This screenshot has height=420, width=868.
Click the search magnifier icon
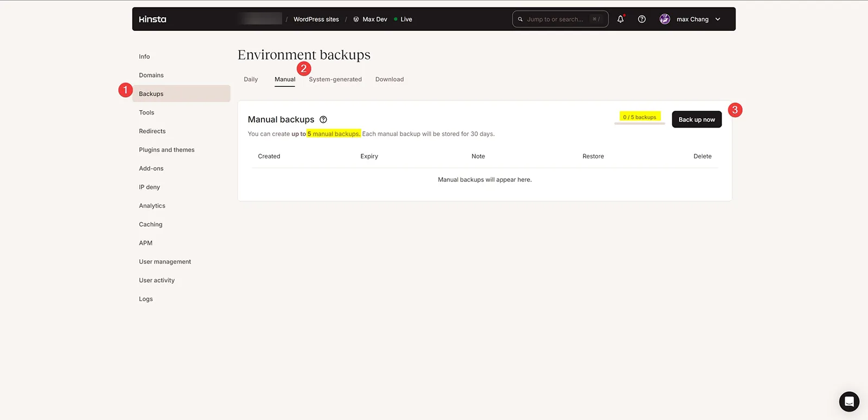tap(520, 19)
